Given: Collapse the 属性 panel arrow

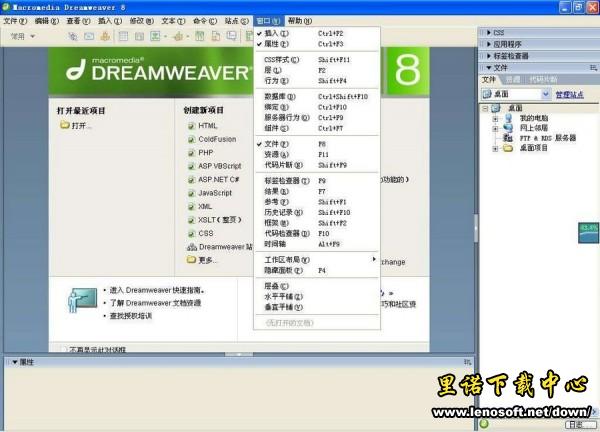Looking at the screenshot, I should pyautogui.click(x=15, y=362).
